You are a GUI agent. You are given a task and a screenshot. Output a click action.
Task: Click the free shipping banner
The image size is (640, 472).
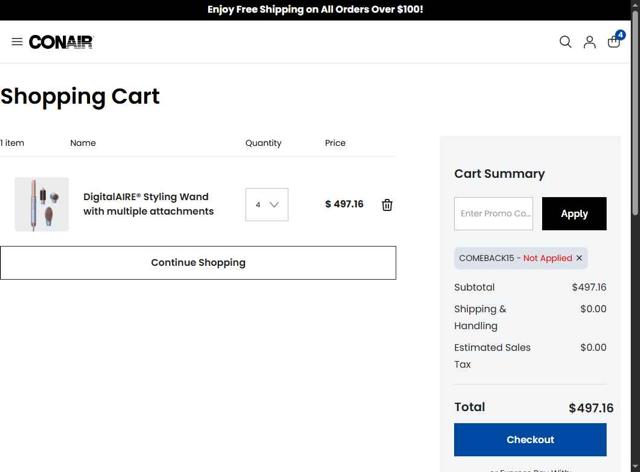coord(315,9)
